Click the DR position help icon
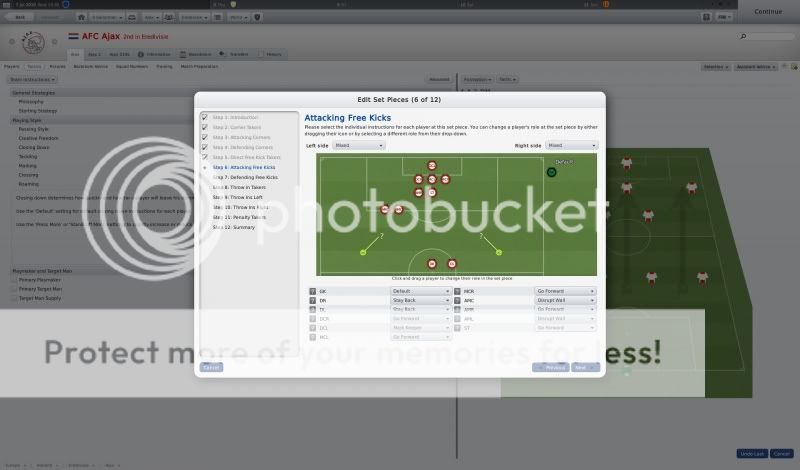 pyautogui.click(x=313, y=300)
